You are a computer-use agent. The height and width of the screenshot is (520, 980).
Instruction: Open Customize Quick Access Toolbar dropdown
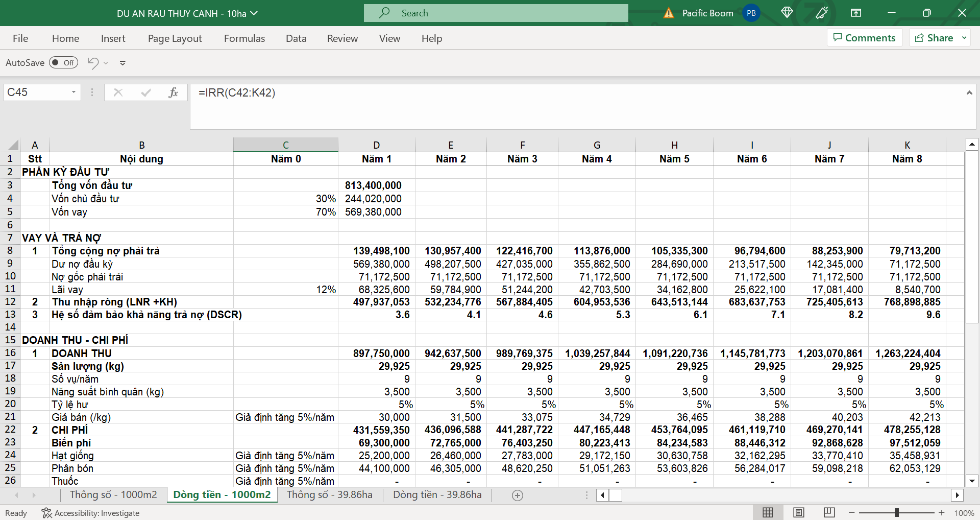click(x=122, y=63)
